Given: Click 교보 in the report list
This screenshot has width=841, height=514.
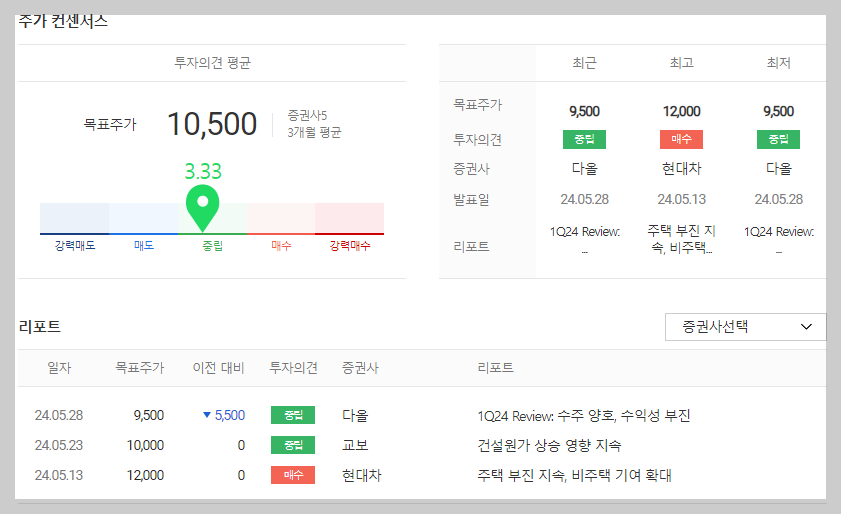Looking at the screenshot, I should (355, 445).
